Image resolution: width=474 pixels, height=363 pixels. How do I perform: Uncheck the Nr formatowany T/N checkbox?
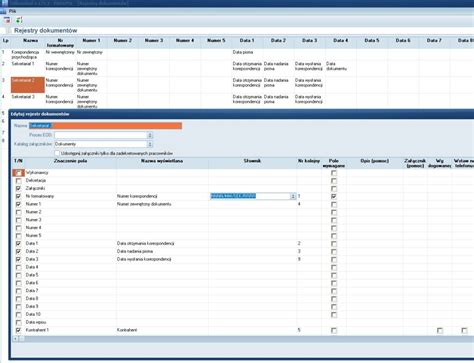pos(18,196)
